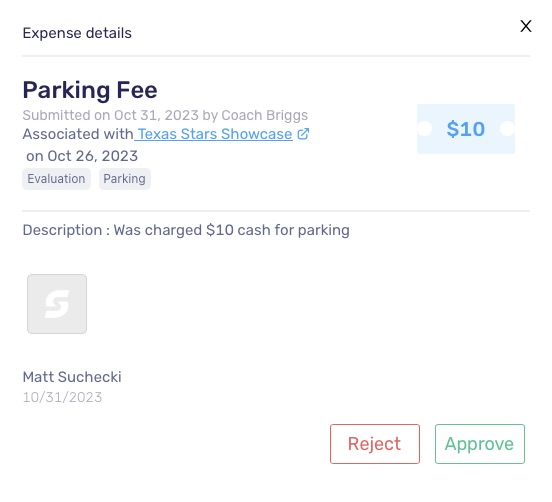Click the 'on Oct 26, 2023' event date
This screenshot has width=552, height=502.
point(82,156)
